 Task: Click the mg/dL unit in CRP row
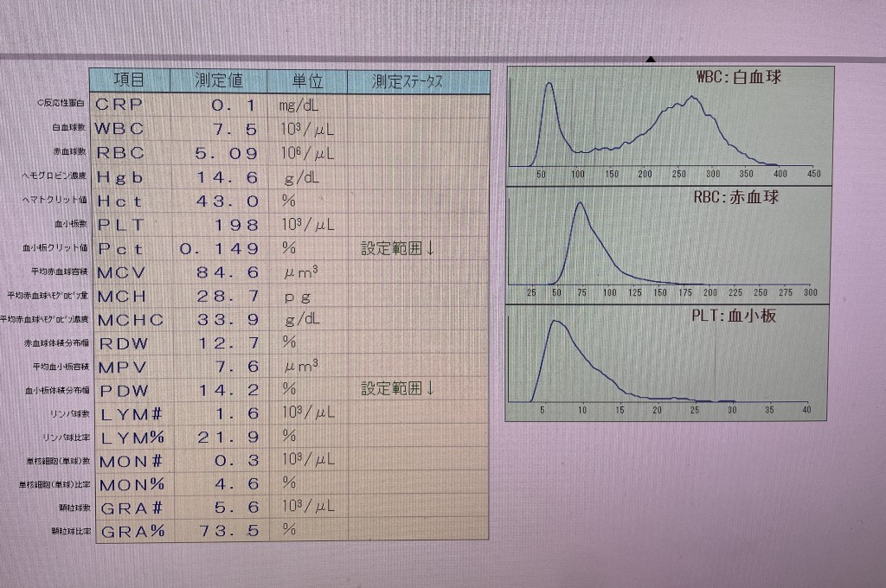[299, 105]
